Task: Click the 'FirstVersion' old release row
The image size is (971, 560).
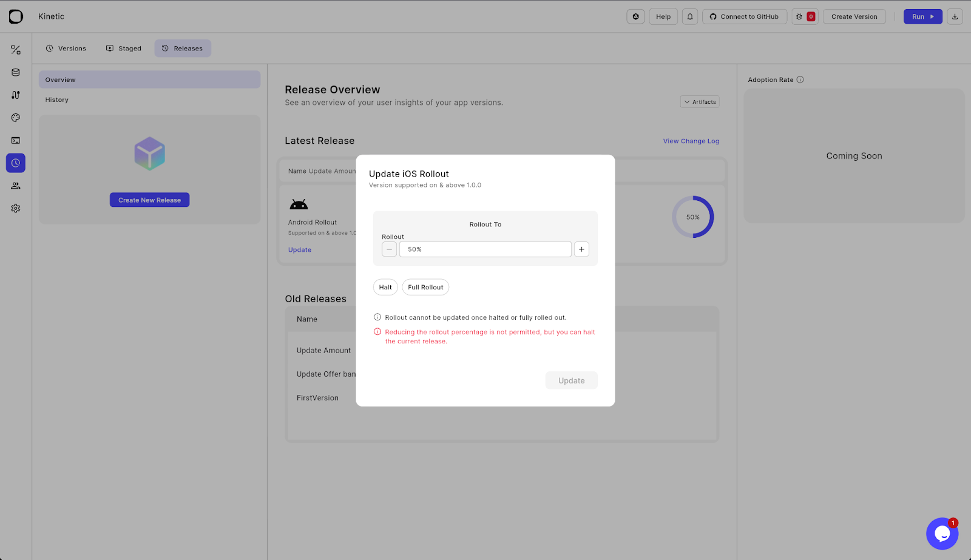Action: click(317, 398)
